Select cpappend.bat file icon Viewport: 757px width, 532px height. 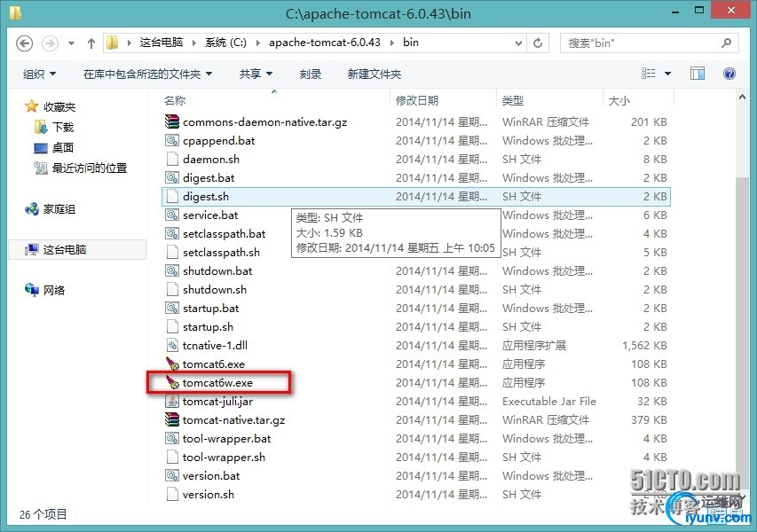pos(172,140)
